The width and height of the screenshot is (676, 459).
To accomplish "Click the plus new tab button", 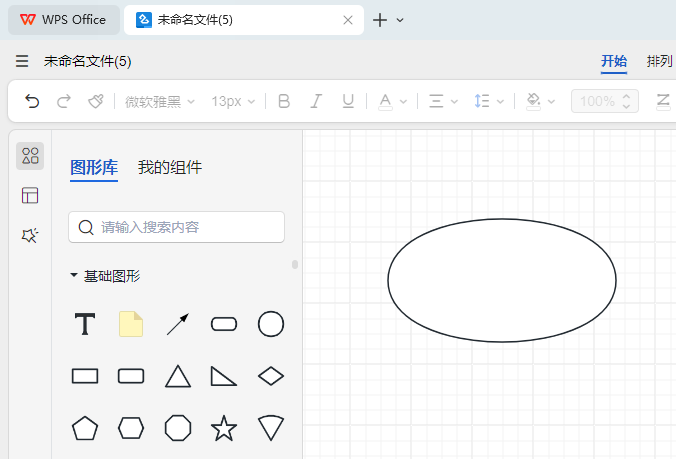I will click(380, 20).
